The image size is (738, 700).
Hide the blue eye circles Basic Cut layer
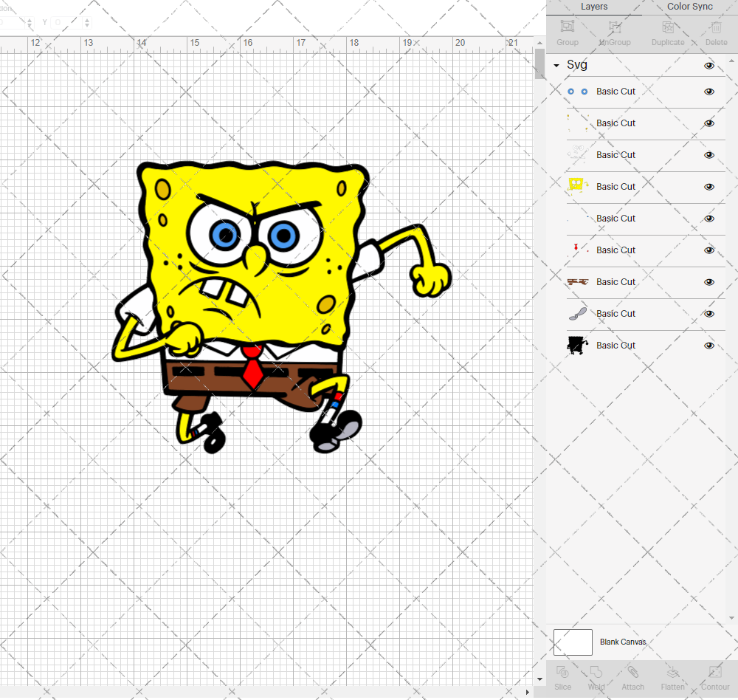click(x=708, y=92)
